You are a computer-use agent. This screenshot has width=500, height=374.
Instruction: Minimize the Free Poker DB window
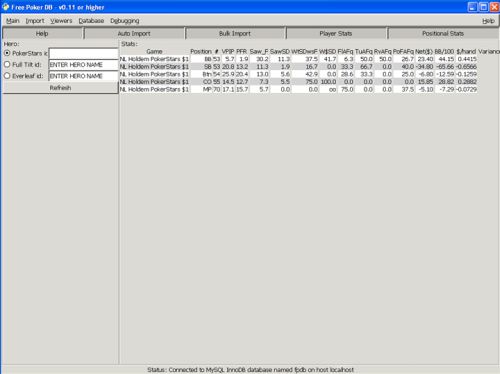point(472,7)
